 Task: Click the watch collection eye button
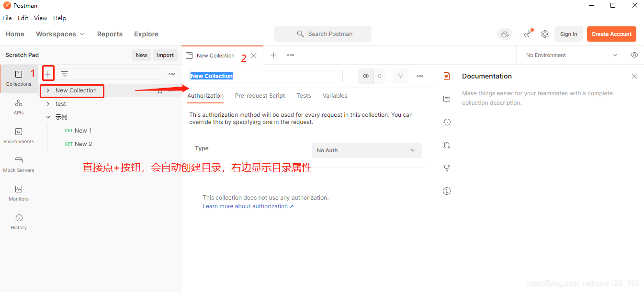pyautogui.click(x=366, y=76)
